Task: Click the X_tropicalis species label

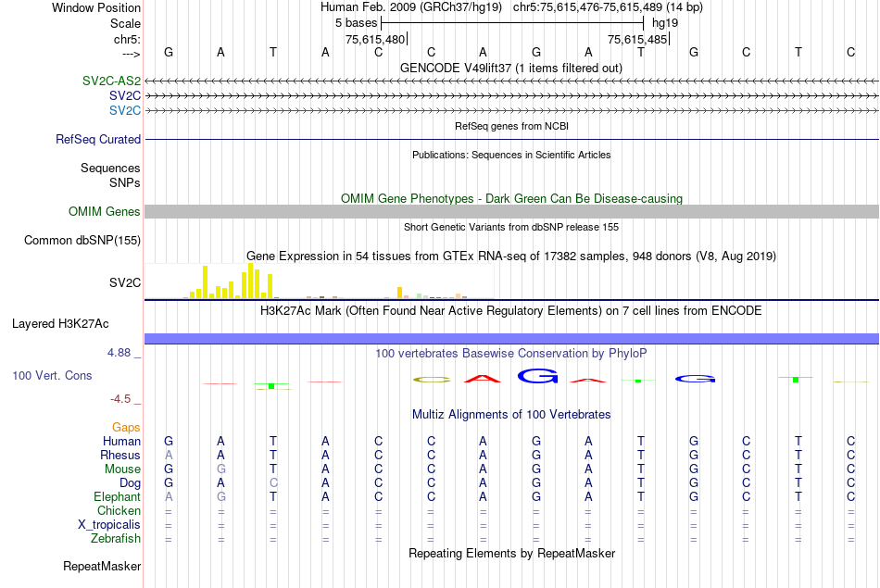Action: coord(109,525)
